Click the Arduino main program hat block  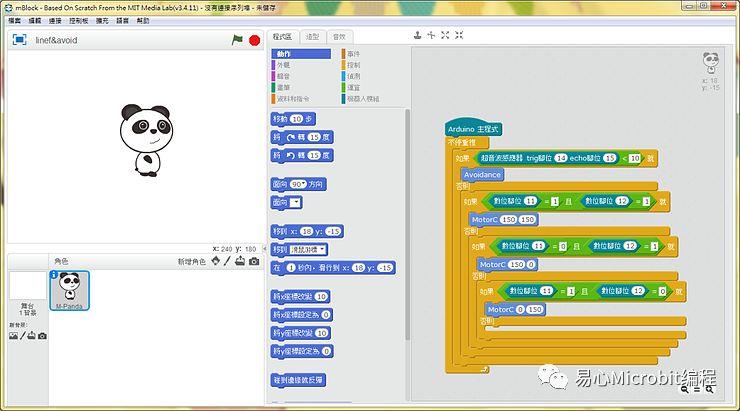pos(473,128)
